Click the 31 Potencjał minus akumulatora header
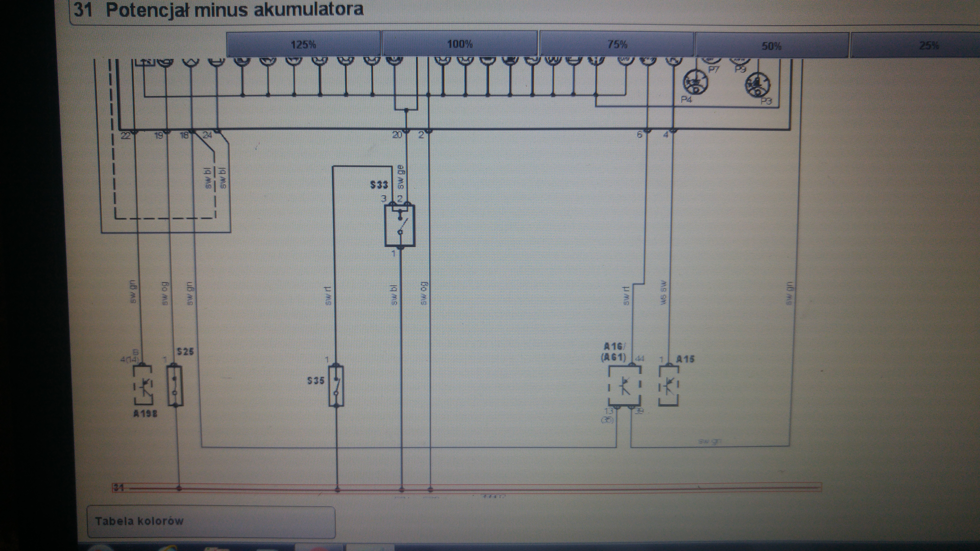980x551 pixels. coord(219,10)
